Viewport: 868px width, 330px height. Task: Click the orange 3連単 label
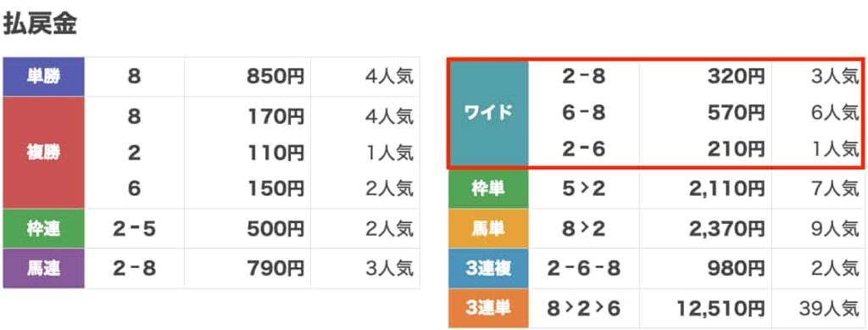point(488,309)
